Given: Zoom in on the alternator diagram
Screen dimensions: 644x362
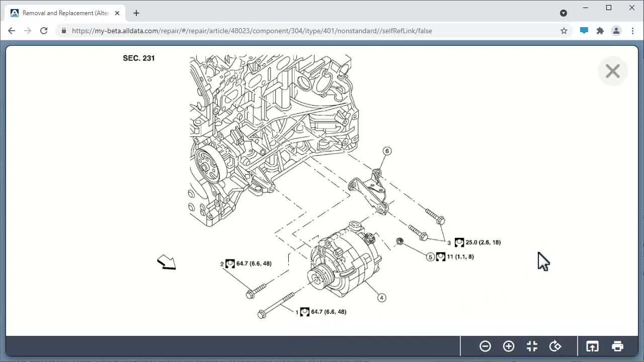Looking at the screenshot, I should click(x=509, y=346).
